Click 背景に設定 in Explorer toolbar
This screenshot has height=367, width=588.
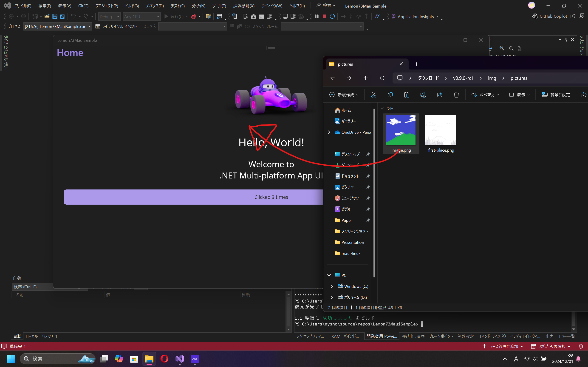click(556, 95)
